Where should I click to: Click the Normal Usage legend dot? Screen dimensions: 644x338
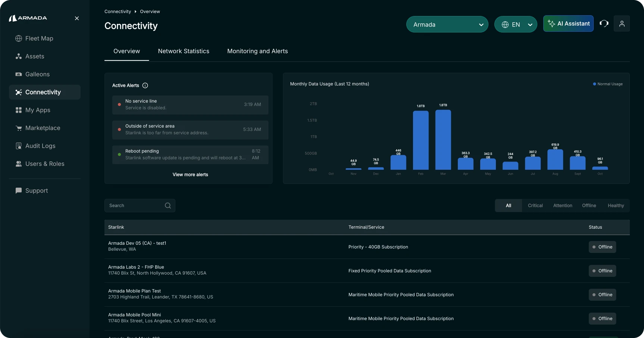pyautogui.click(x=594, y=84)
